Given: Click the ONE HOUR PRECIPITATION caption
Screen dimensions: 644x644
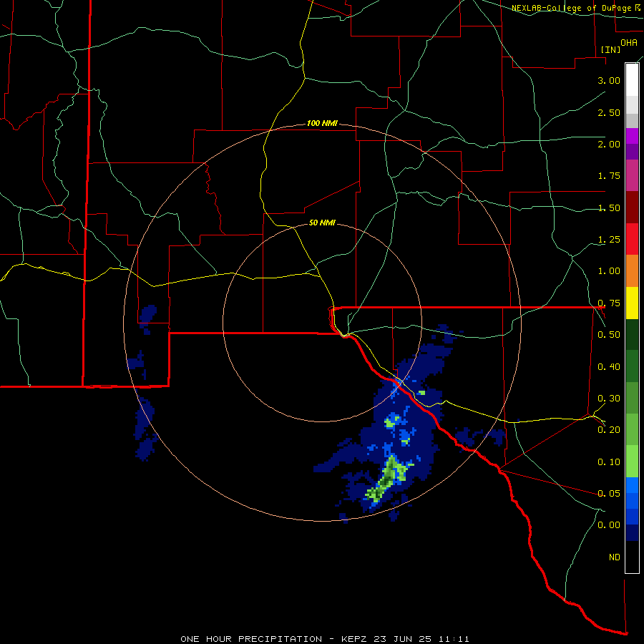Looking at the screenshot, I should tap(325, 639).
